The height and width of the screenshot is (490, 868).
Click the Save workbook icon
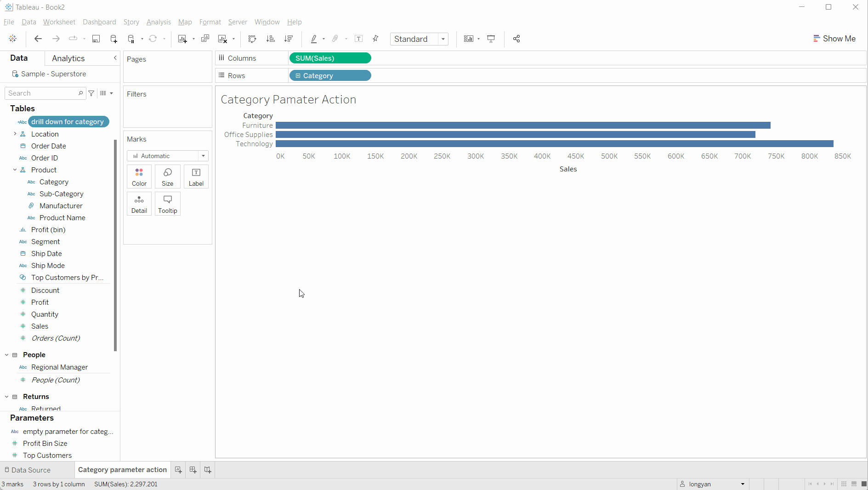(x=96, y=39)
